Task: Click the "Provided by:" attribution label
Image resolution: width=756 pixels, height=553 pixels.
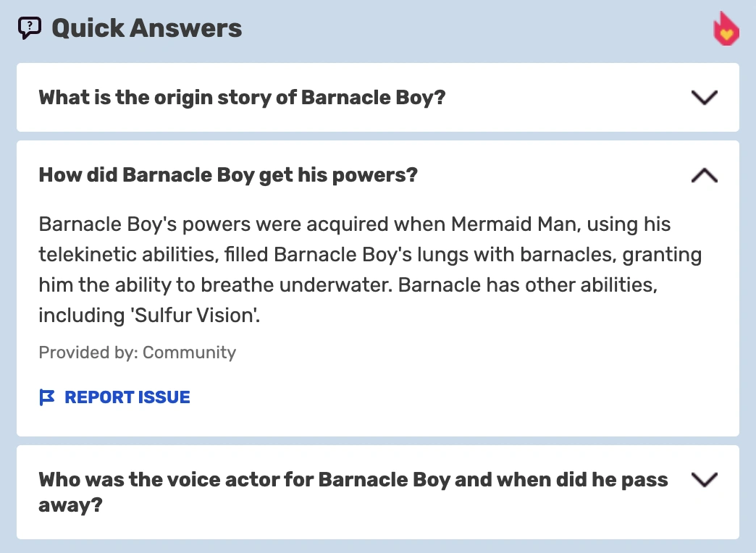Action: (x=88, y=353)
